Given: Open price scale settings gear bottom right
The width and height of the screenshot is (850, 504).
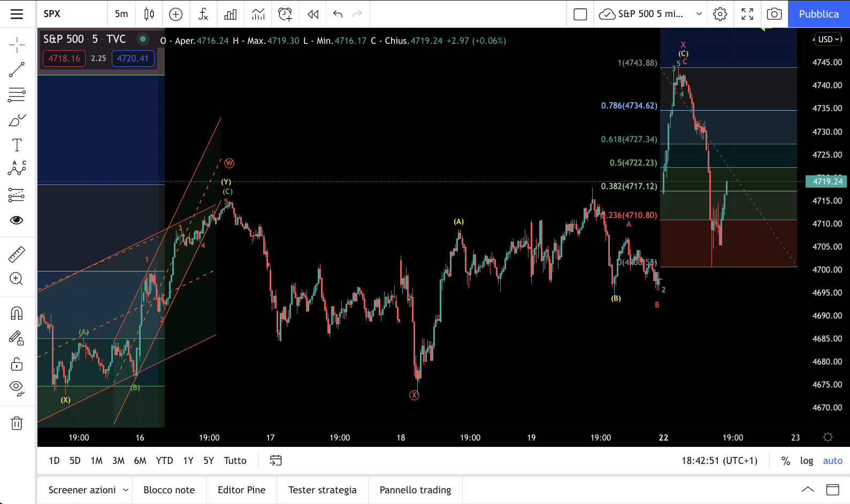Looking at the screenshot, I should (828, 437).
